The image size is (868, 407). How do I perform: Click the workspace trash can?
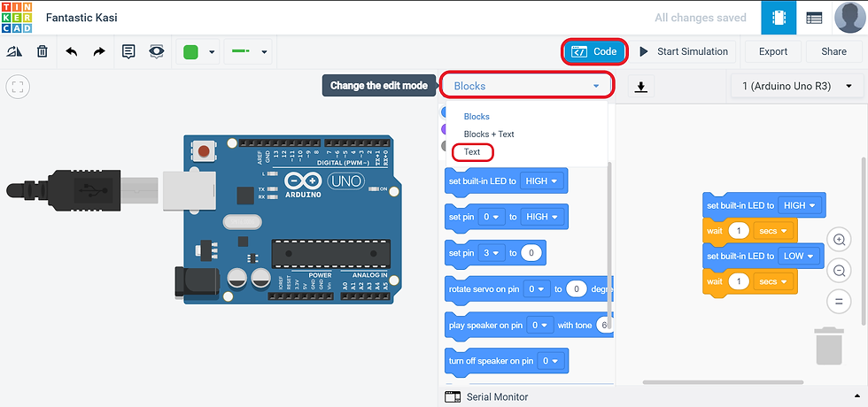[x=829, y=346]
